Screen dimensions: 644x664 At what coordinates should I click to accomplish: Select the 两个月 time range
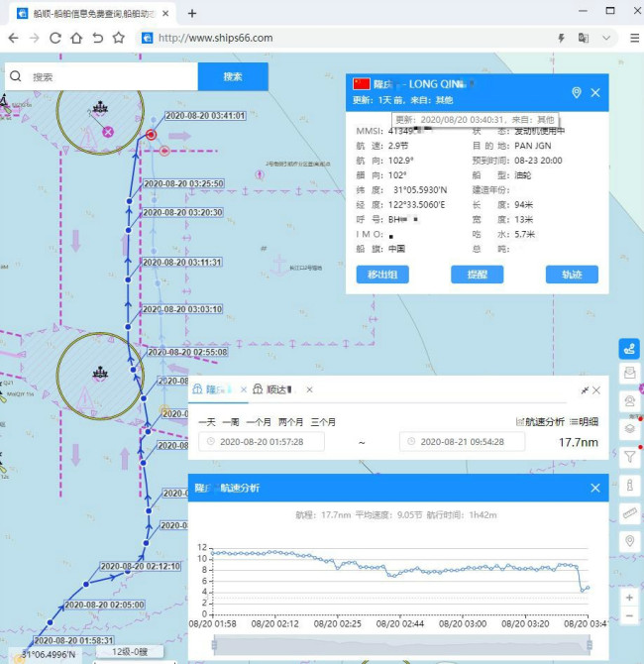click(291, 422)
